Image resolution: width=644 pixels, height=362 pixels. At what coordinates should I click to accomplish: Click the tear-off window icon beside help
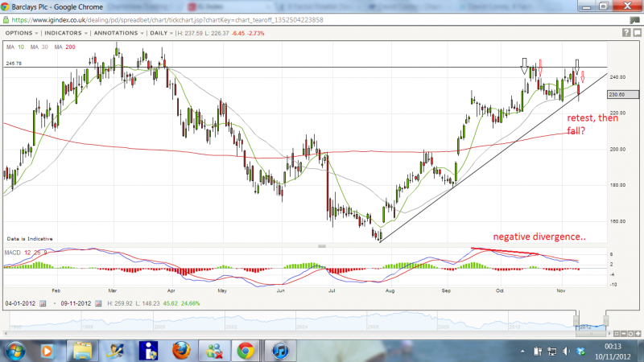coord(635,33)
